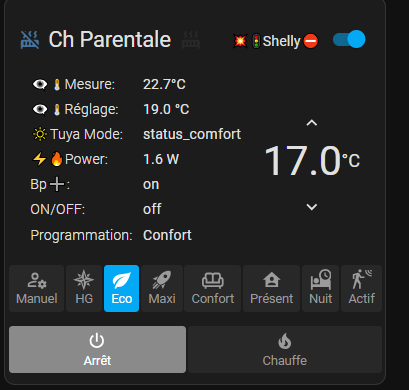Viewport: 409px width, 390px height.
Task: Toggle the Ch Parentale main switch
Action: (x=349, y=39)
